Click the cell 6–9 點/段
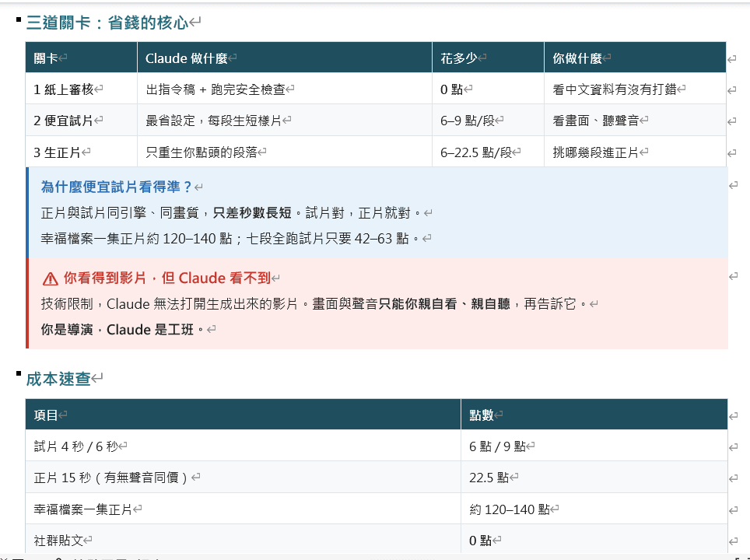The width and height of the screenshot is (750, 560). [x=488, y=121]
